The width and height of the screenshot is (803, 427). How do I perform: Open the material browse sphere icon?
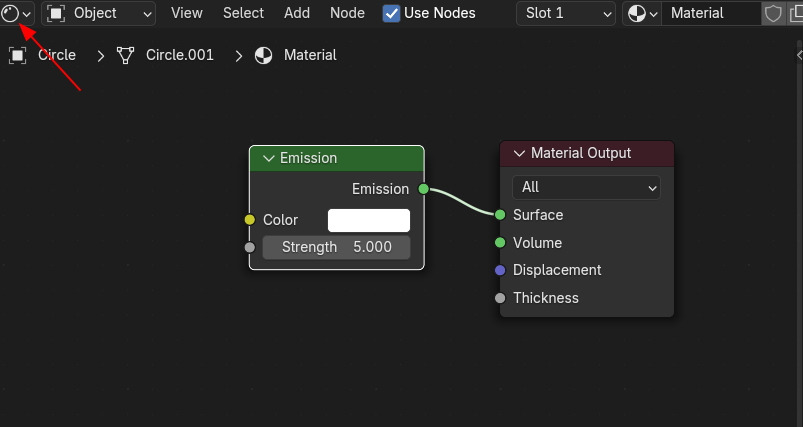click(x=637, y=14)
